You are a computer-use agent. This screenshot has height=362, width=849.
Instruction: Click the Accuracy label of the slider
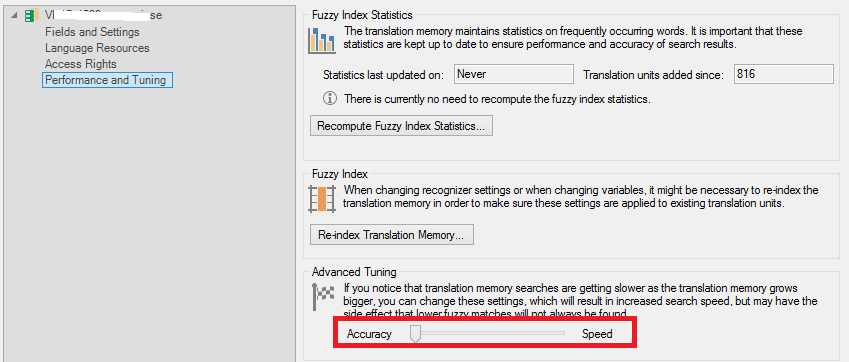369,334
